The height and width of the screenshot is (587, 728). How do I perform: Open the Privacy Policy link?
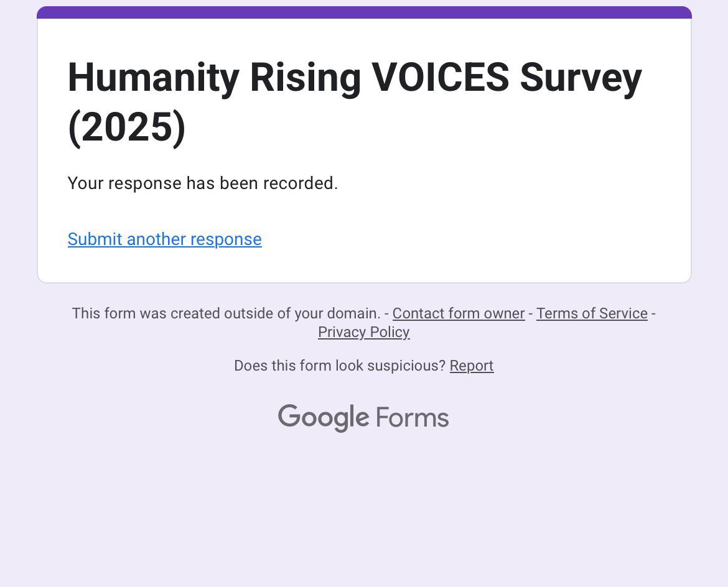tap(363, 332)
